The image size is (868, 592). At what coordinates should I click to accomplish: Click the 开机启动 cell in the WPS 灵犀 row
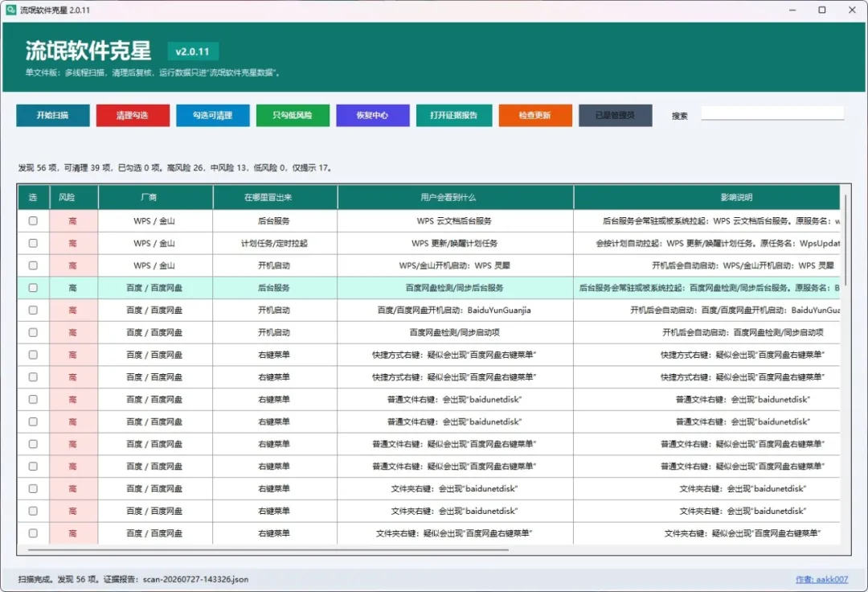275,265
